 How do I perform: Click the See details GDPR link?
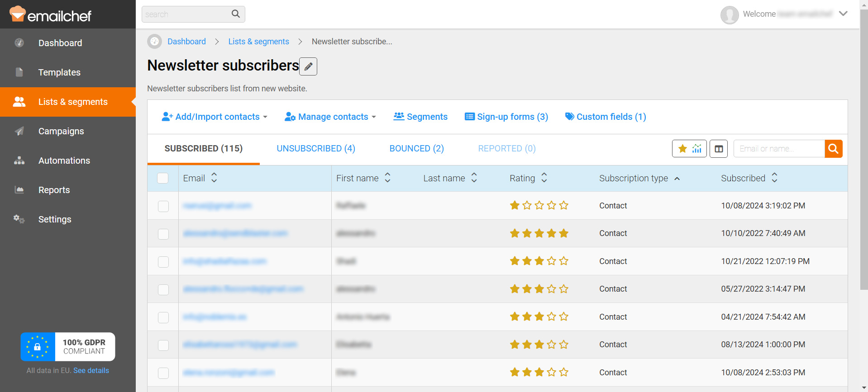pyautogui.click(x=91, y=370)
